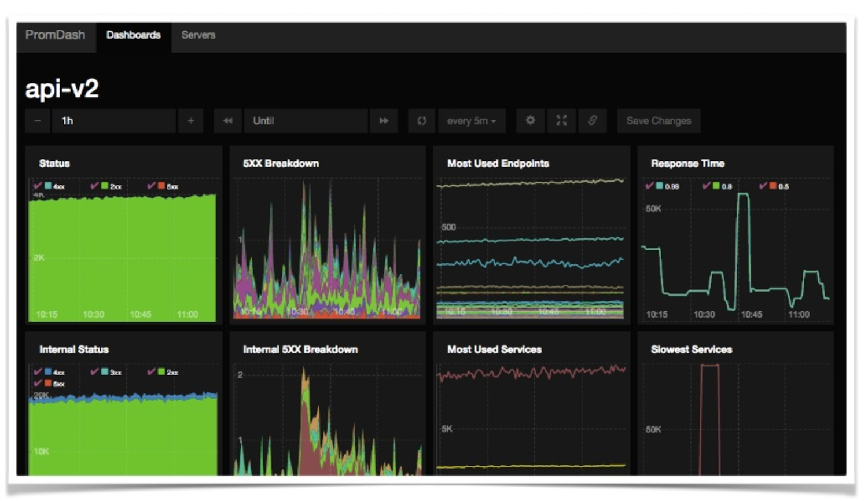Decrease the time range with the minus button
This screenshot has height=501, width=868.
pyautogui.click(x=38, y=121)
